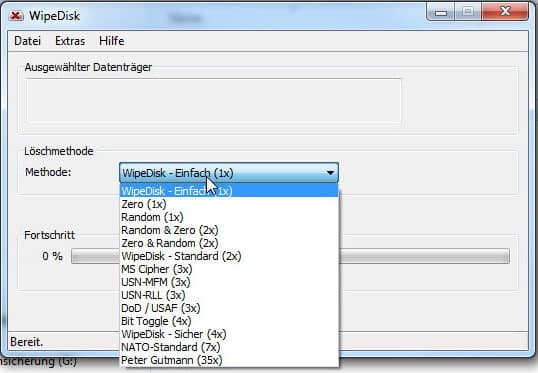Choose USN-RLL (3x) from list
This screenshot has width=538, height=373.
[229, 295]
